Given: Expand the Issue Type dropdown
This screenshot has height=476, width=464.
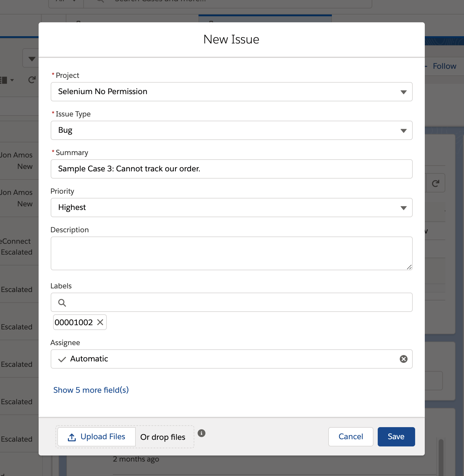Looking at the screenshot, I should (231, 130).
